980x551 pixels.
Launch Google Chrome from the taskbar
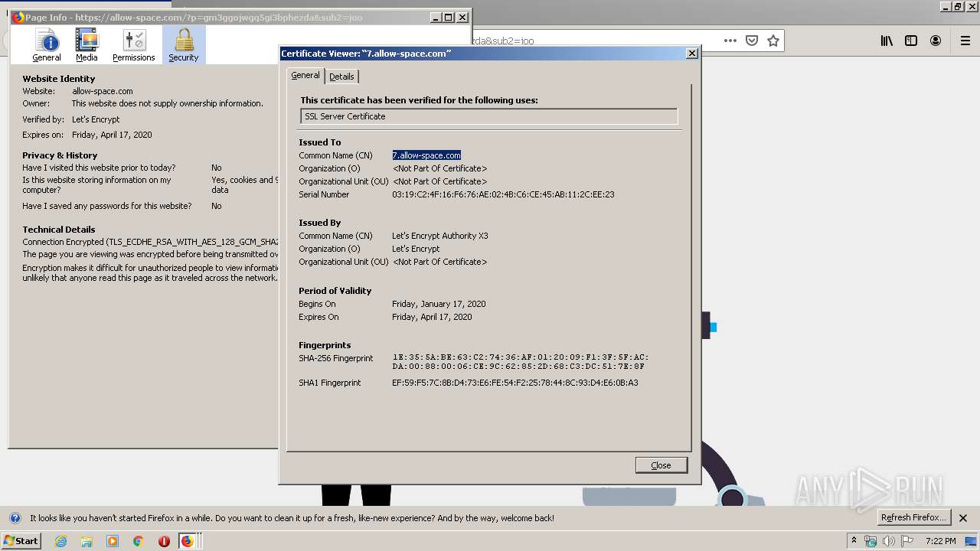pyautogui.click(x=139, y=541)
